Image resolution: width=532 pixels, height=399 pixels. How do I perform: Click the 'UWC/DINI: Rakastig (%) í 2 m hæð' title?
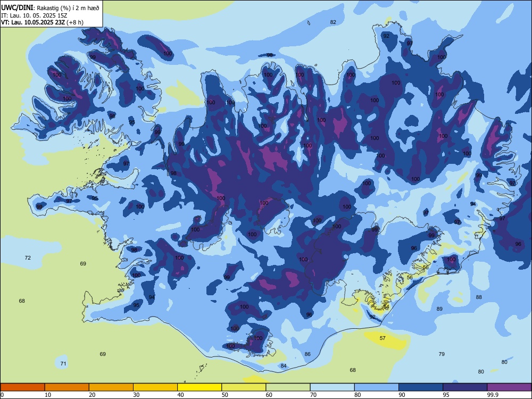pos(50,7)
